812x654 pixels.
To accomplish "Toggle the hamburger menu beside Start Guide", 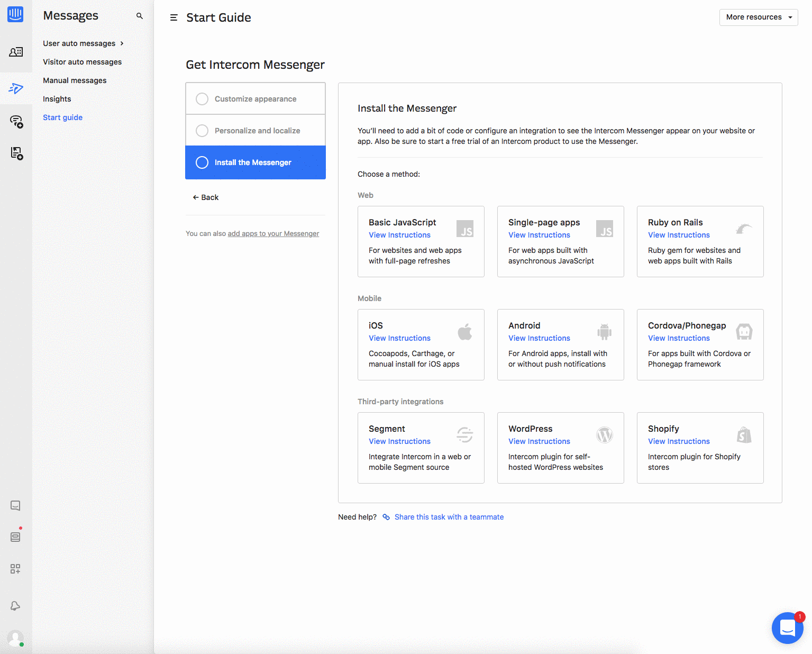I will click(174, 17).
